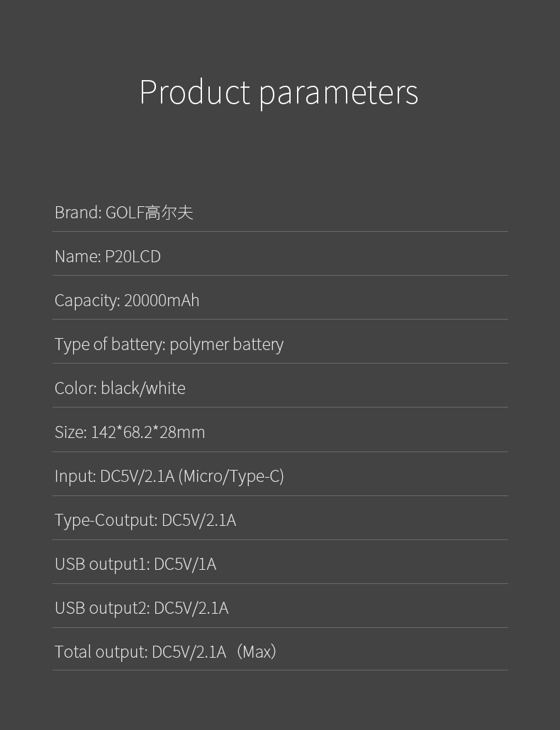Click the USB output2: DC5V/2.1A line
This screenshot has height=730, width=560.
[x=142, y=608]
